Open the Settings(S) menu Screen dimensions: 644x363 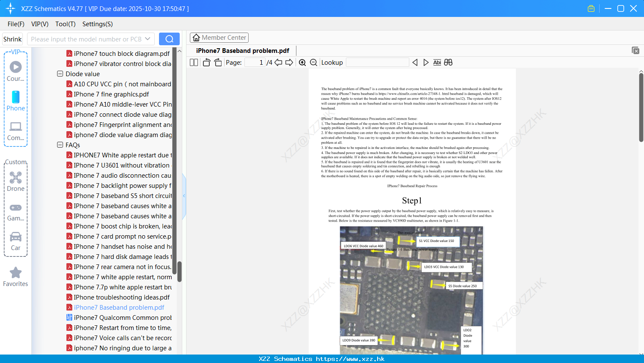[x=98, y=24]
